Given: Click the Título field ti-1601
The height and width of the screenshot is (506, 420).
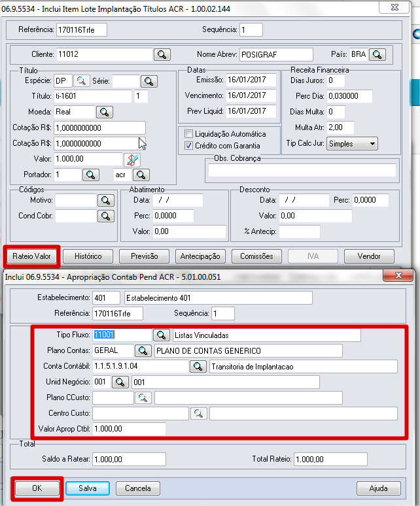Looking at the screenshot, I should [93, 96].
